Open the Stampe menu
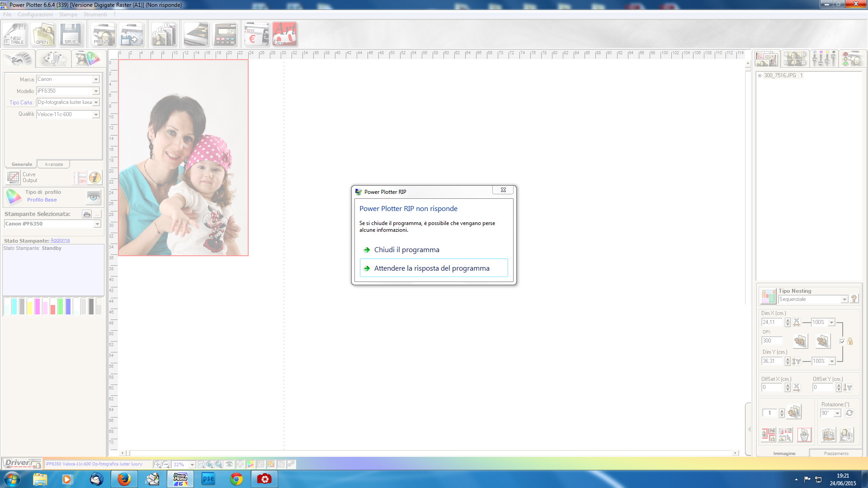Viewport: 868px width, 488px height. (68, 14)
